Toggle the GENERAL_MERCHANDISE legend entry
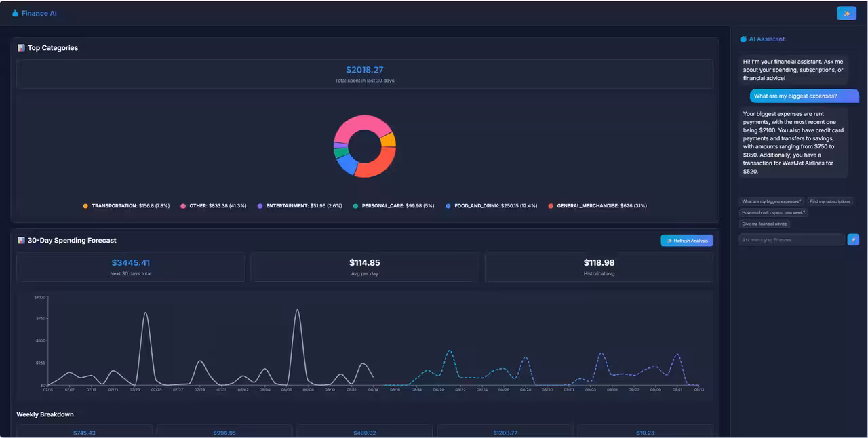The width and height of the screenshot is (868, 438). pos(597,205)
